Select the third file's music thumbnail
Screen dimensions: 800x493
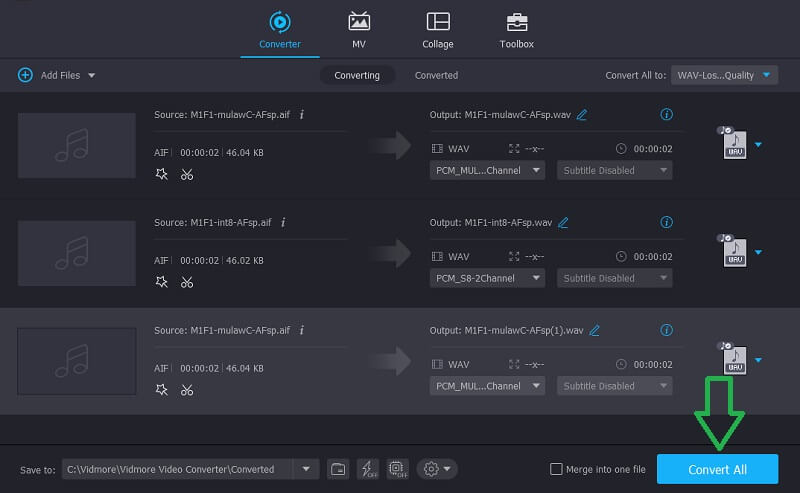77,360
